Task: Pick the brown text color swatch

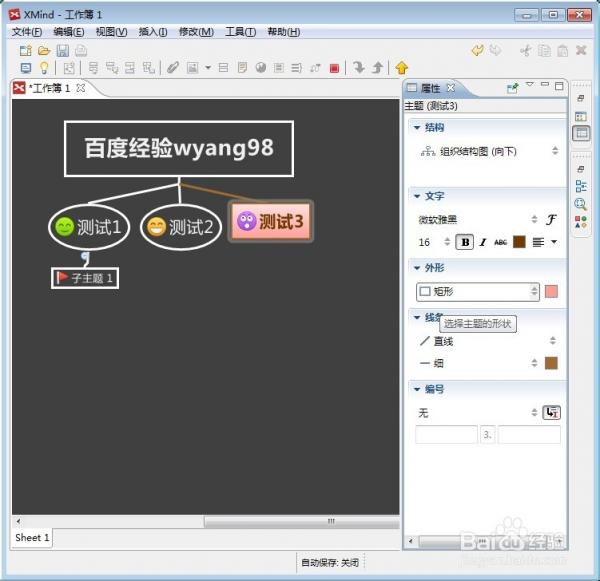Action: 519,242
